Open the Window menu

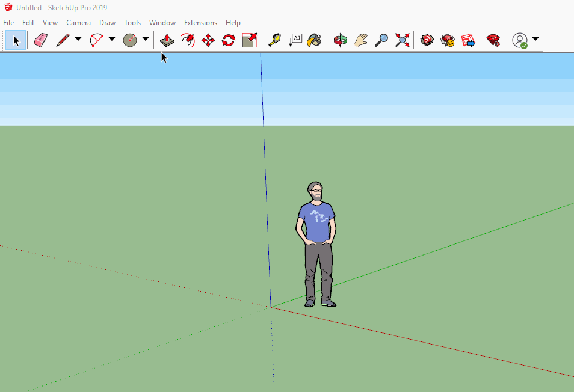(162, 23)
